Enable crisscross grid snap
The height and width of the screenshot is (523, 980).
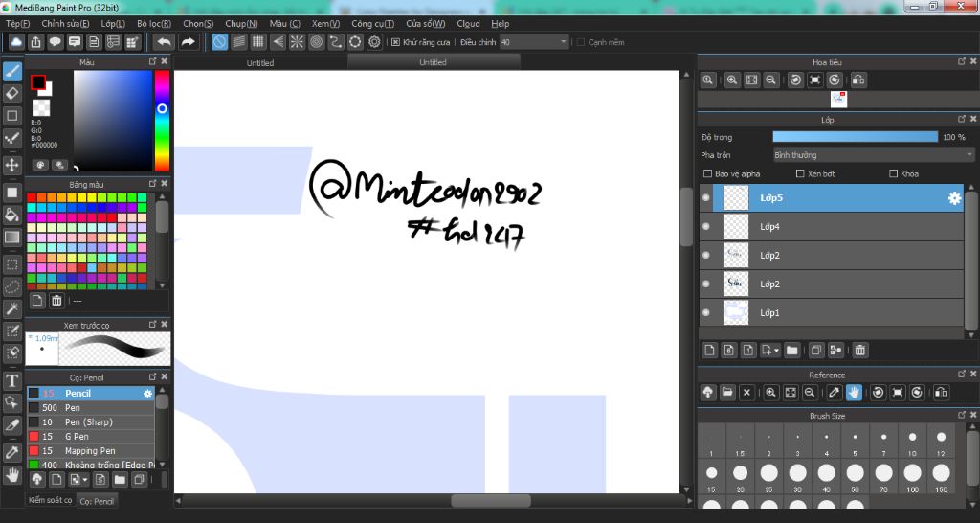point(258,42)
